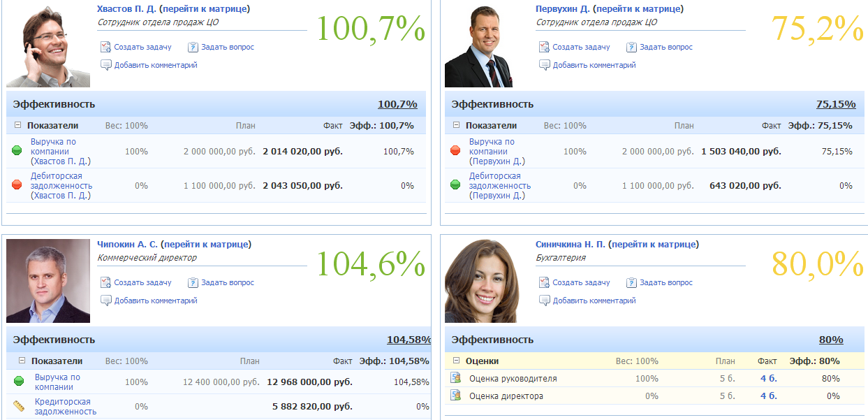This screenshot has width=868, height=420.
Task: Click the create task icon in Синичкина's card
Action: pyautogui.click(x=544, y=282)
